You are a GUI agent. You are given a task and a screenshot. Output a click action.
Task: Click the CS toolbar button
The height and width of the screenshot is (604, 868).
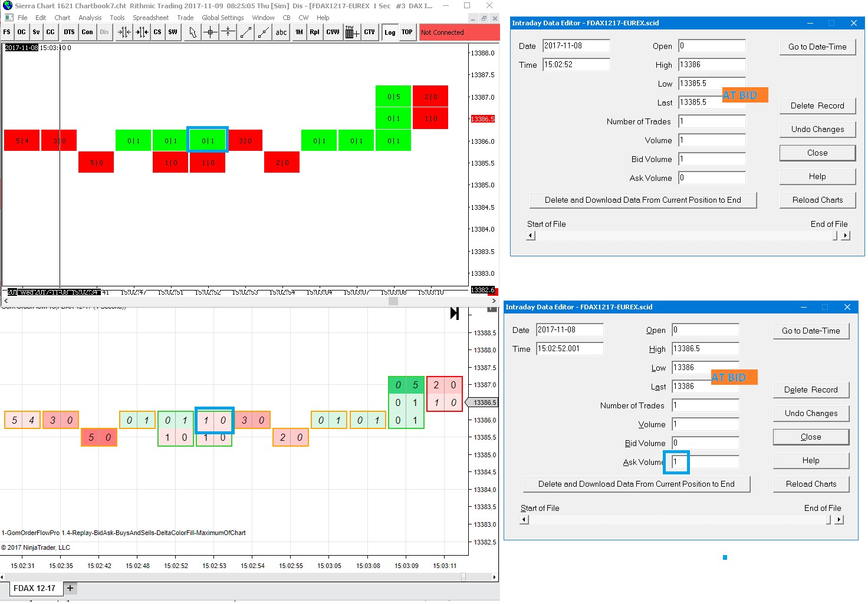157,32
